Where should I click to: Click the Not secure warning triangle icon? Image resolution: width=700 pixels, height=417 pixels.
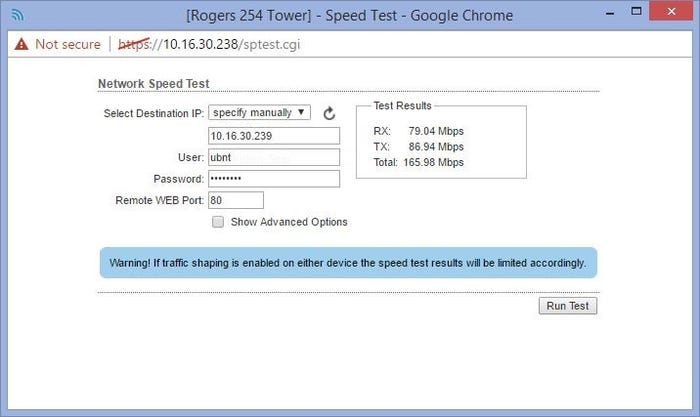pyautogui.click(x=21, y=44)
